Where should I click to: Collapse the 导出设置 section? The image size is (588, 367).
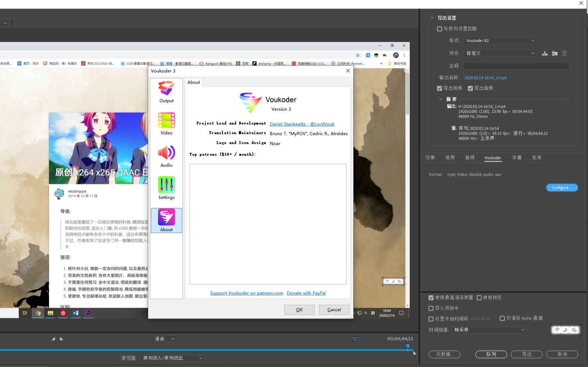pos(432,18)
